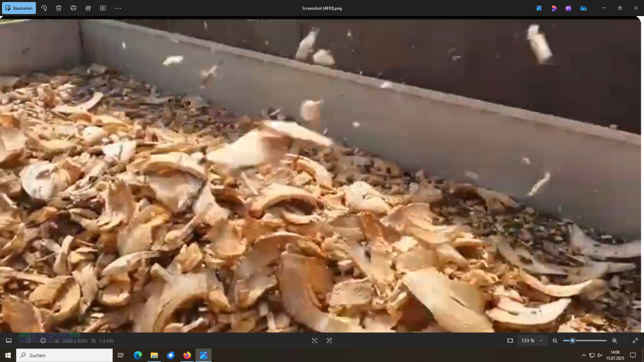Toggle the fit-to-window zoom button

coord(510,341)
